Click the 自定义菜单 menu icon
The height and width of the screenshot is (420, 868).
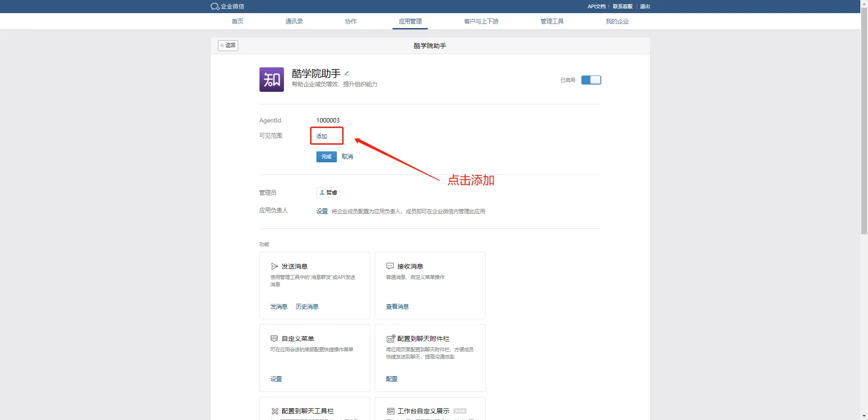tap(274, 339)
